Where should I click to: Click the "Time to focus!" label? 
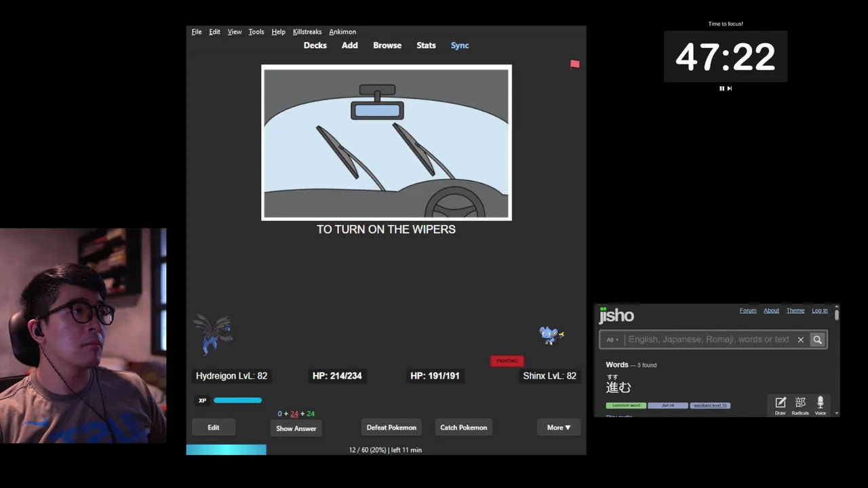click(726, 24)
